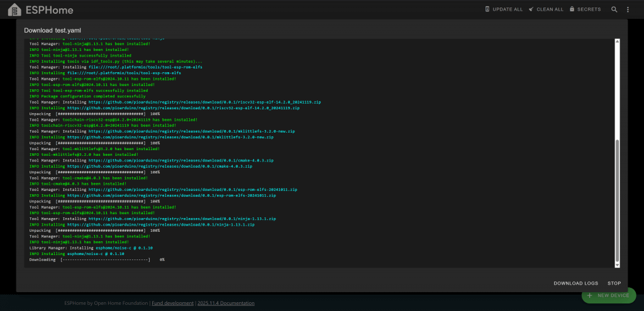Click the DOWNLOAD LOGS button
This screenshot has width=644, height=311.
click(x=575, y=283)
